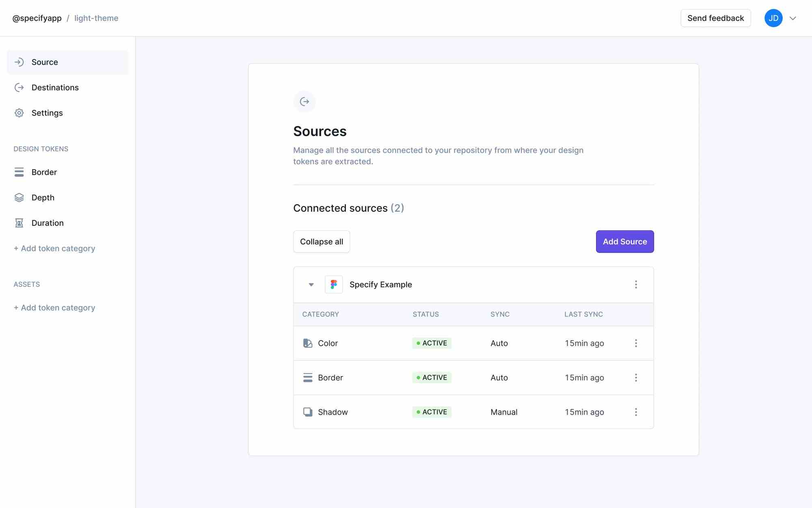Click the Figma logo next to Specify Example
The image size is (812, 508).
334,284
